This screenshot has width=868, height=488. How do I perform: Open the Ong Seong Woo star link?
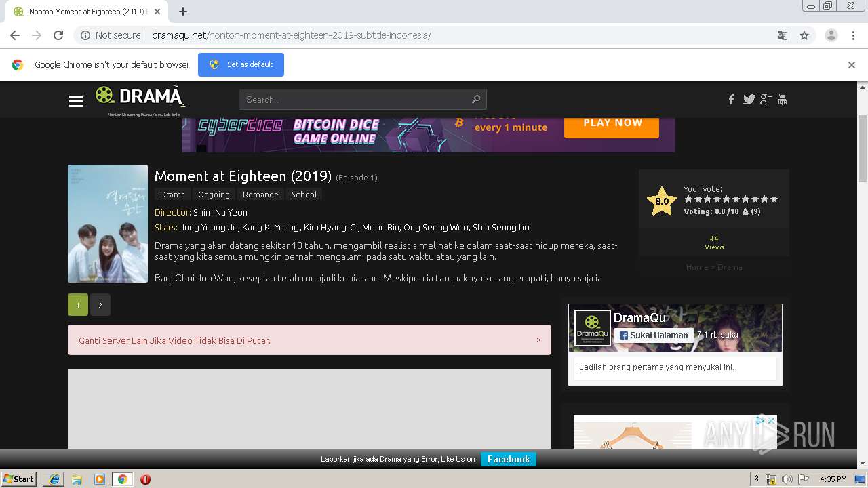click(437, 227)
